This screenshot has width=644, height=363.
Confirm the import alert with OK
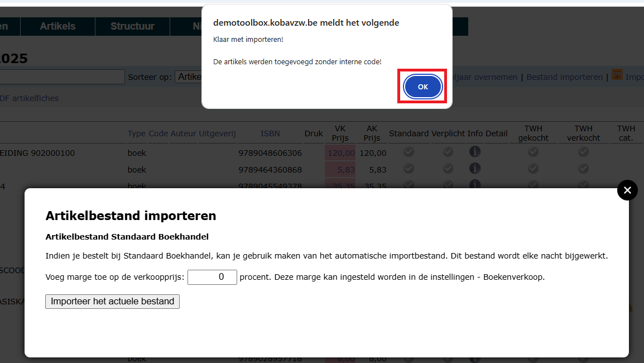coord(422,87)
